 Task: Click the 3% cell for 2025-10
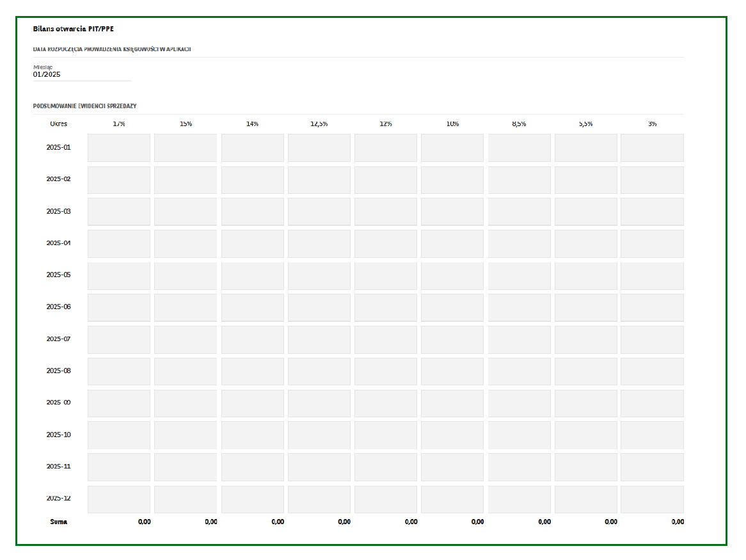(x=653, y=435)
